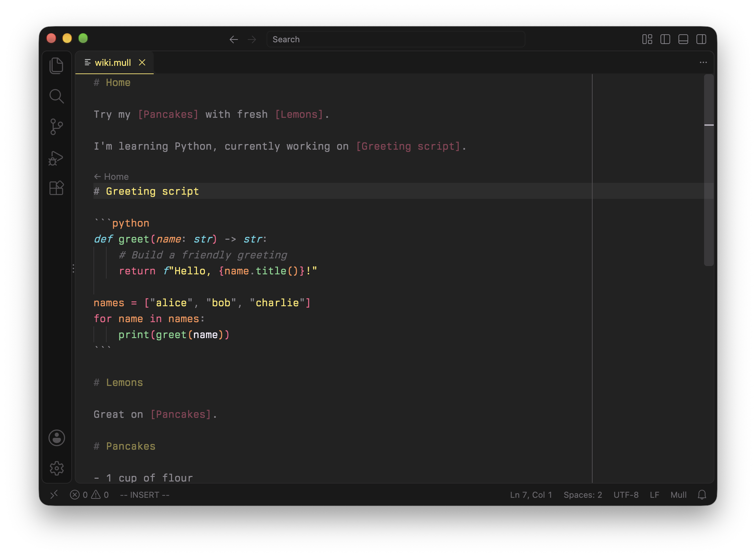Click the ← Home backlink above Greeting script

(111, 177)
